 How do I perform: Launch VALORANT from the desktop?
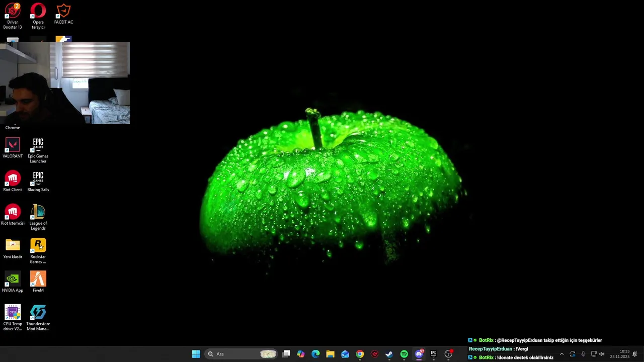pos(13,148)
